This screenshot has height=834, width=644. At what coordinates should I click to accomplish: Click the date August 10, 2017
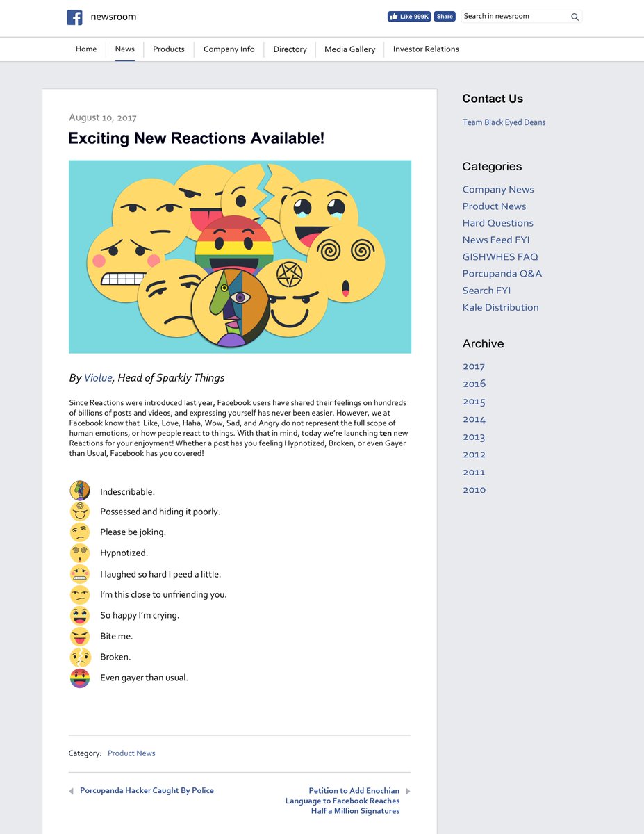(103, 117)
